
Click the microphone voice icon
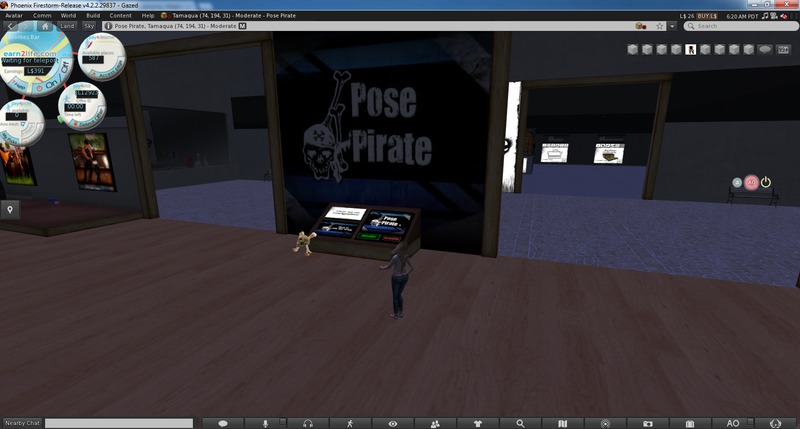click(266, 423)
